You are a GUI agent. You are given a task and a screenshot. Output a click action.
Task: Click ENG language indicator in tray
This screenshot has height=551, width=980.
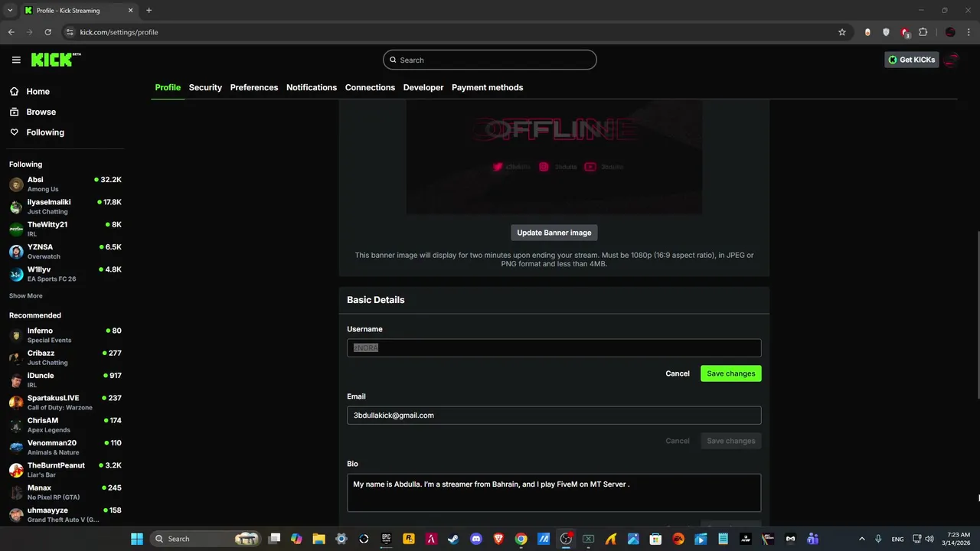click(x=897, y=539)
